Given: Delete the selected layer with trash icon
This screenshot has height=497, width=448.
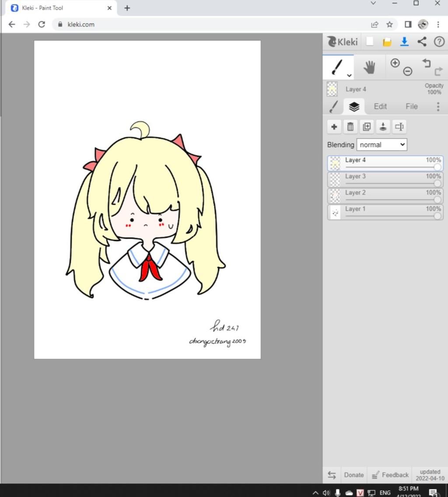Looking at the screenshot, I should [350, 127].
